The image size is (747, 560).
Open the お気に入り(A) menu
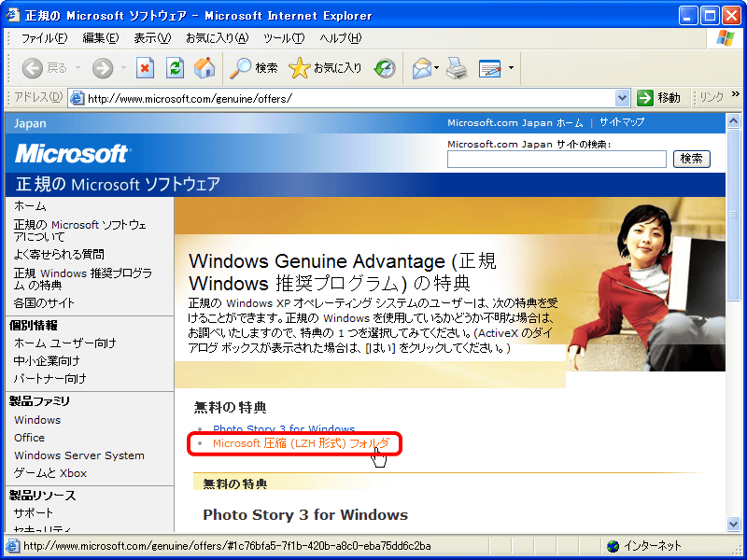click(218, 38)
